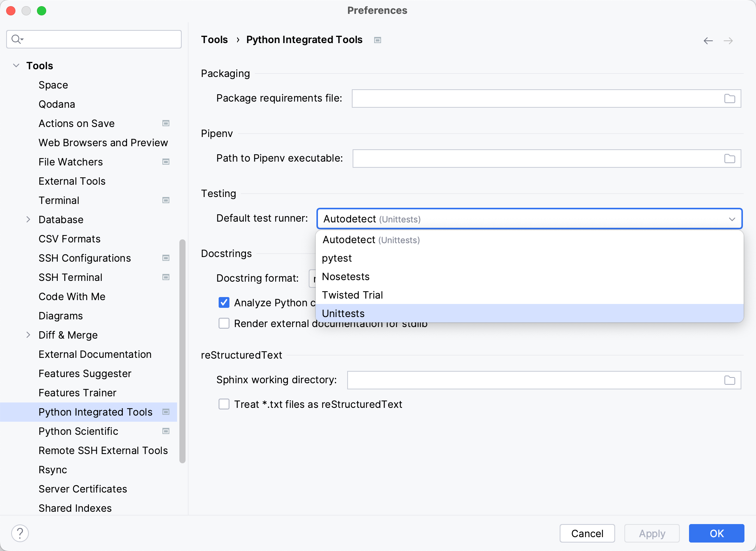Click project-level icon next to Terminal

click(166, 200)
